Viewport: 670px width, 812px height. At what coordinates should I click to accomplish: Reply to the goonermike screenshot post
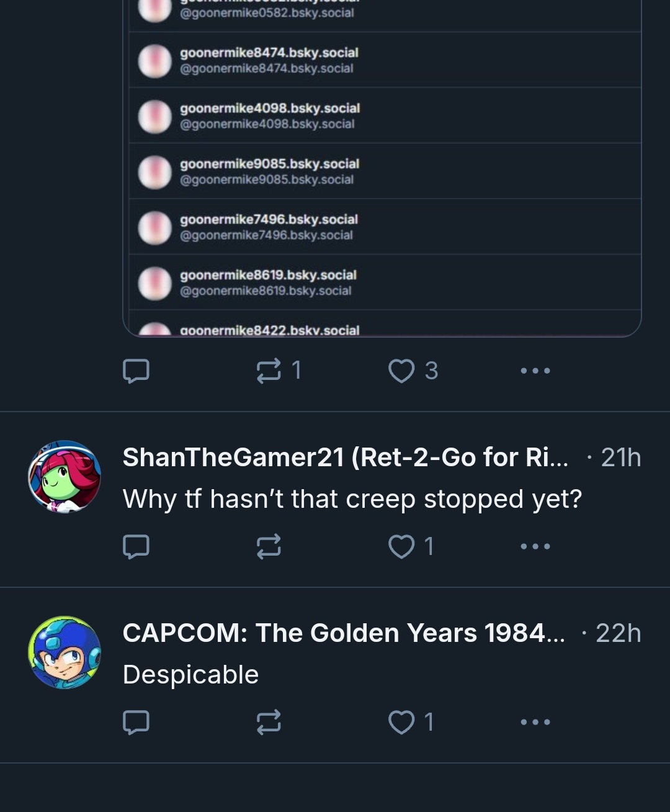[x=136, y=371]
